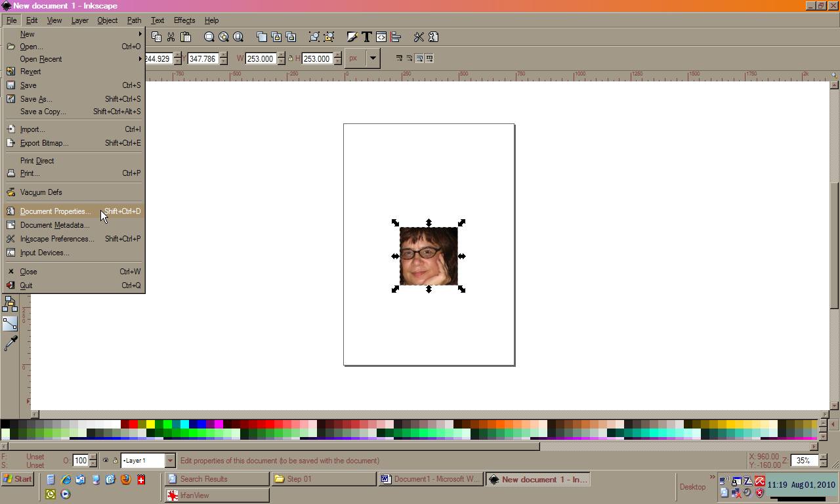This screenshot has height=504, width=840.
Task: Toggle transform gradients affect option
Action: click(419, 58)
